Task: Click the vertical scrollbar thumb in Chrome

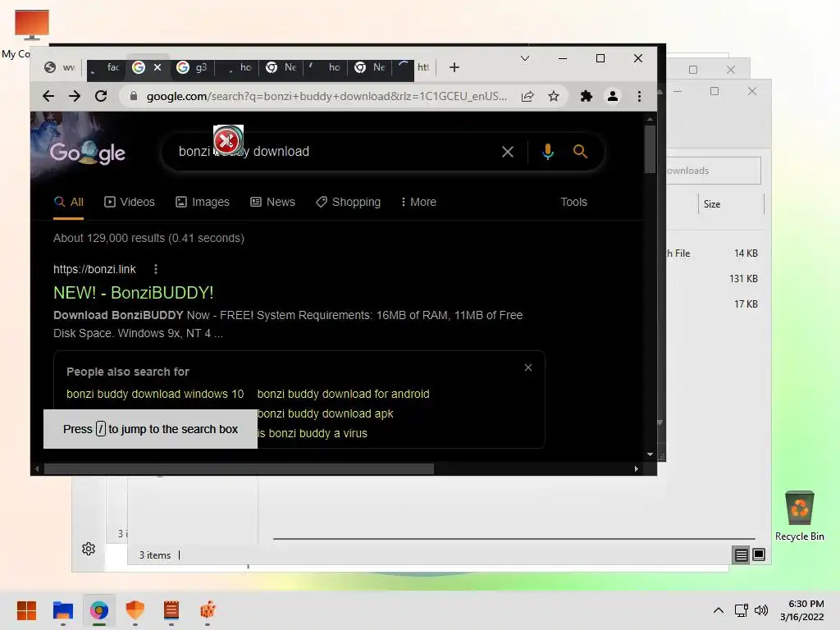Action: click(x=650, y=149)
